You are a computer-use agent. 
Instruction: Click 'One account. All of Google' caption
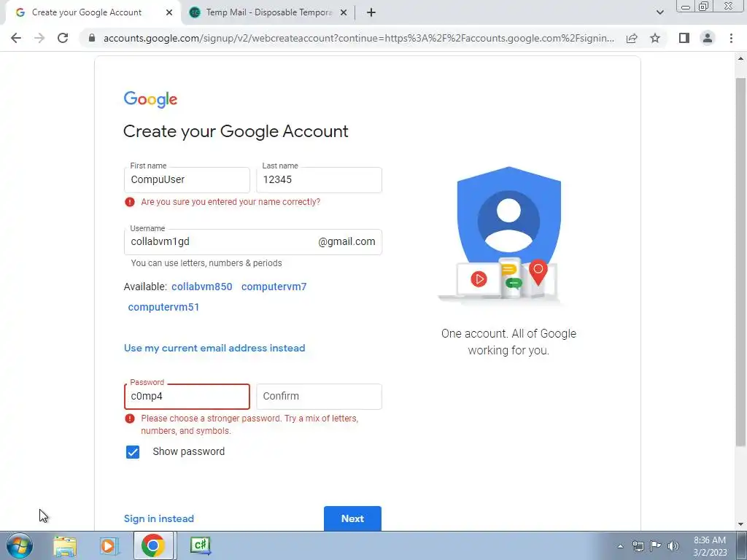pos(508,334)
